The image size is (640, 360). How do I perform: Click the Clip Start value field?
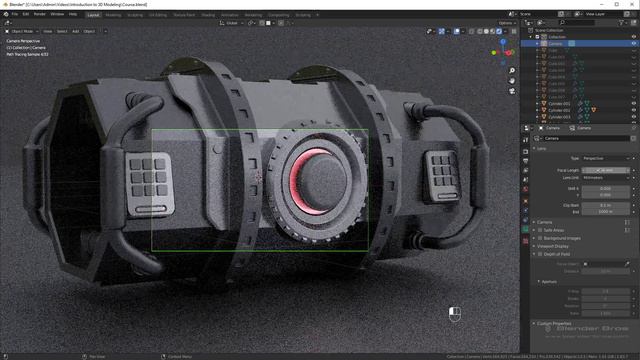click(606, 205)
